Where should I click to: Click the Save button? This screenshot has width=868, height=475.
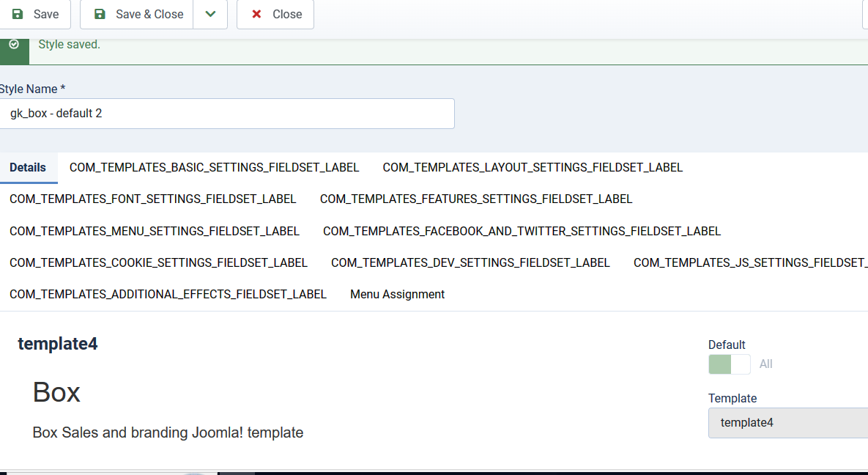click(35, 14)
